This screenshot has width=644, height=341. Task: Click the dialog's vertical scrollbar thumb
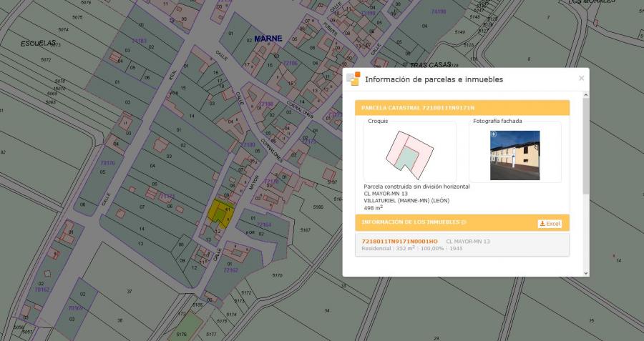coord(586,147)
